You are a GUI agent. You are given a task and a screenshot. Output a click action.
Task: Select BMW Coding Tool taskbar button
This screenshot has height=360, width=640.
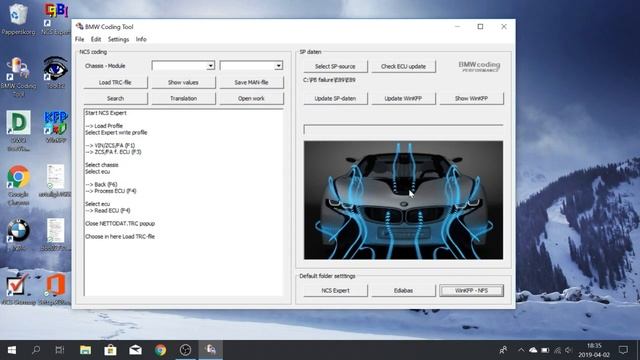pyautogui.click(x=211, y=350)
